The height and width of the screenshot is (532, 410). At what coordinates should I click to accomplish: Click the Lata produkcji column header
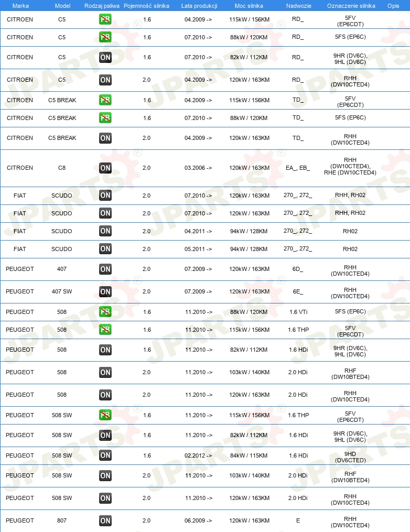(x=199, y=6)
